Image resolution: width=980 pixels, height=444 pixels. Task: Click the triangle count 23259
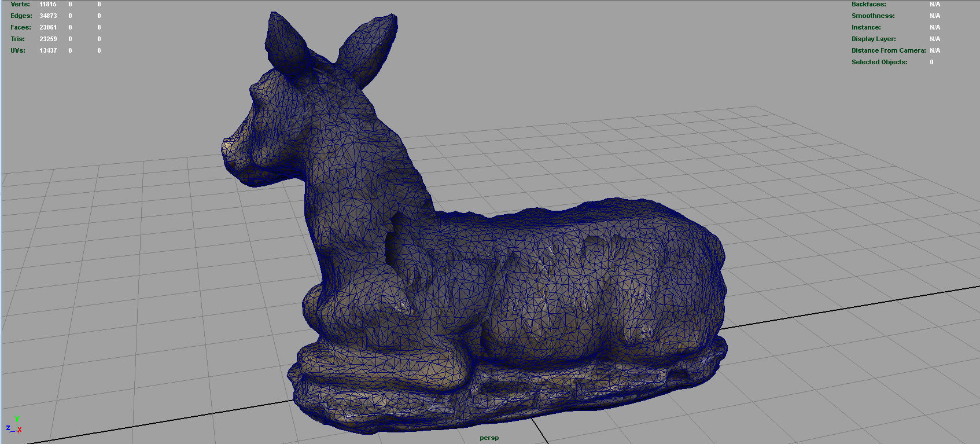click(48, 39)
